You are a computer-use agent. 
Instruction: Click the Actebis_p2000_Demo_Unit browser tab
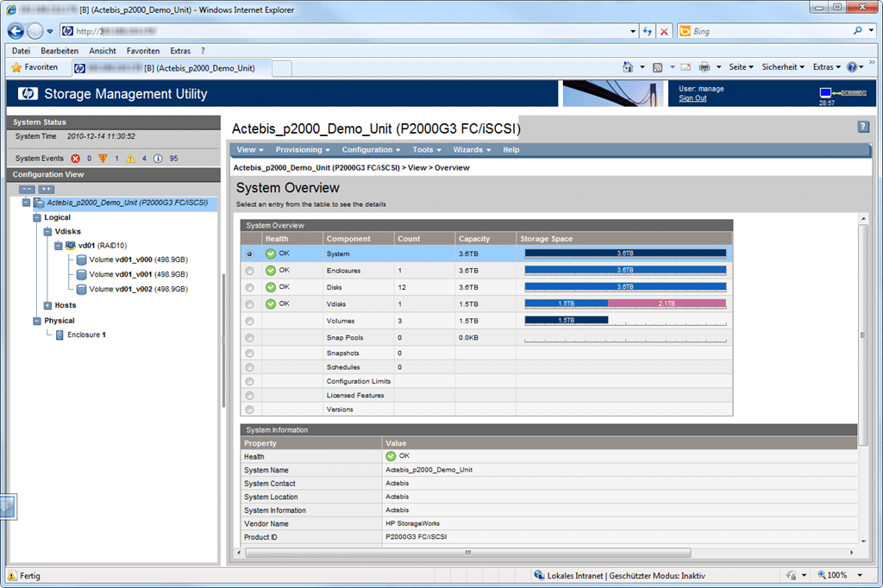pos(172,68)
